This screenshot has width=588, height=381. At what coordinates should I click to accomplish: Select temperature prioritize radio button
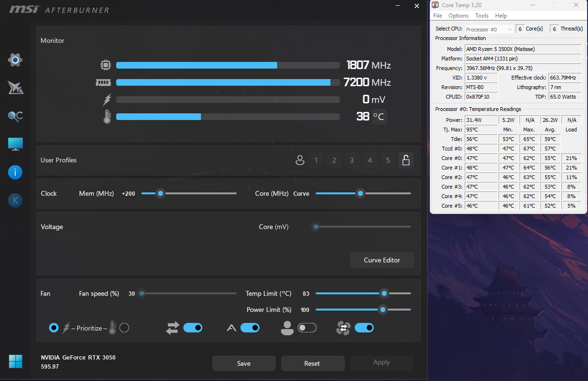(x=124, y=328)
